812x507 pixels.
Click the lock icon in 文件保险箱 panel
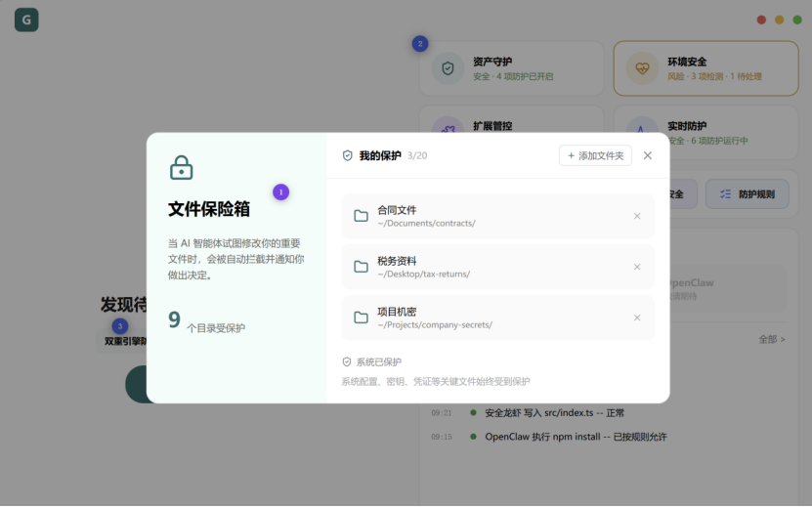coord(181,167)
